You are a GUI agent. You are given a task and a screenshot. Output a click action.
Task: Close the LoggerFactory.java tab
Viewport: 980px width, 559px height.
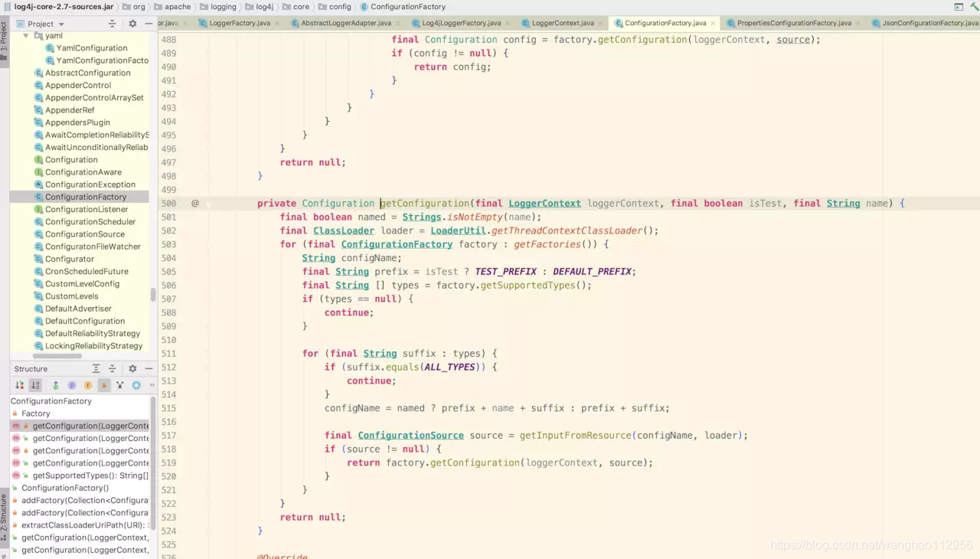[x=277, y=24]
